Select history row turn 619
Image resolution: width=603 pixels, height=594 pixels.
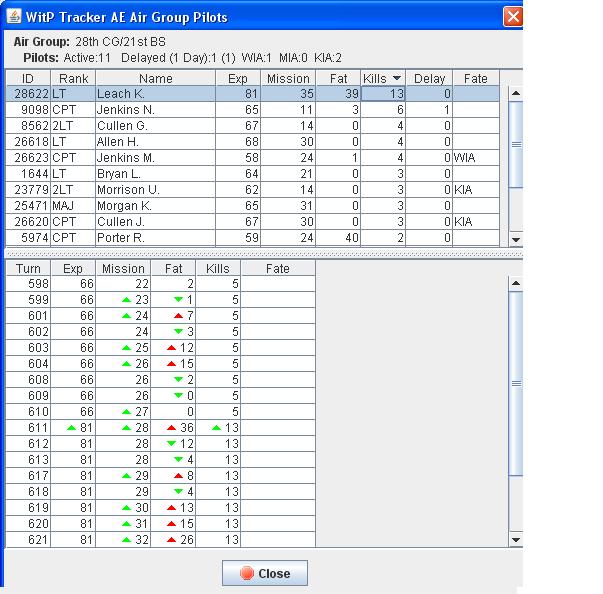(160, 507)
